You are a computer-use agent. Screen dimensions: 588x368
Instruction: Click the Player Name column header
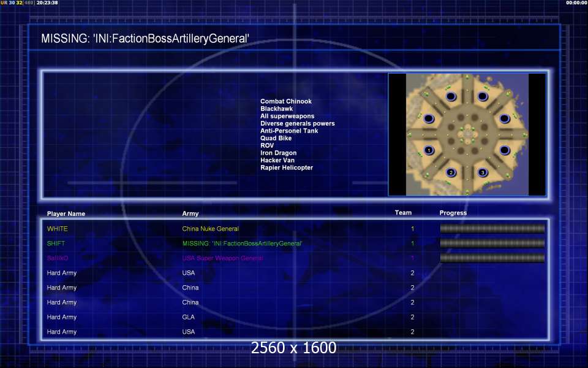66,213
